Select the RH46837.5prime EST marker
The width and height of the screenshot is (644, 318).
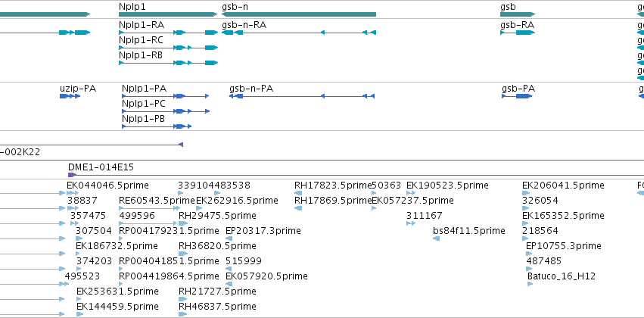(x=183, y=314)
